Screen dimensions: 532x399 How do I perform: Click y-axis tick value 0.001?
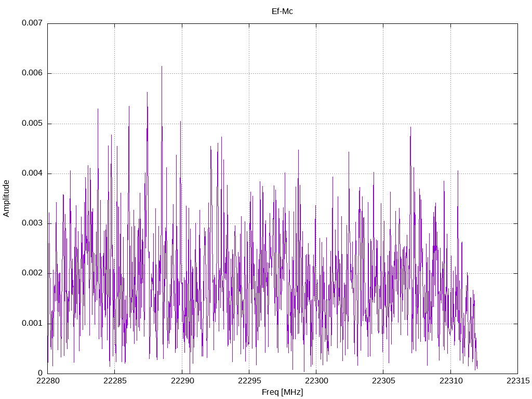coord(32,323)
